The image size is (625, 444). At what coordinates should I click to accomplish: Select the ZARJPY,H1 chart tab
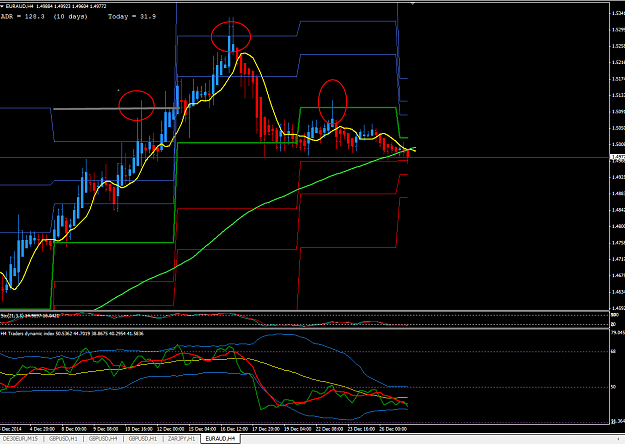181,439
